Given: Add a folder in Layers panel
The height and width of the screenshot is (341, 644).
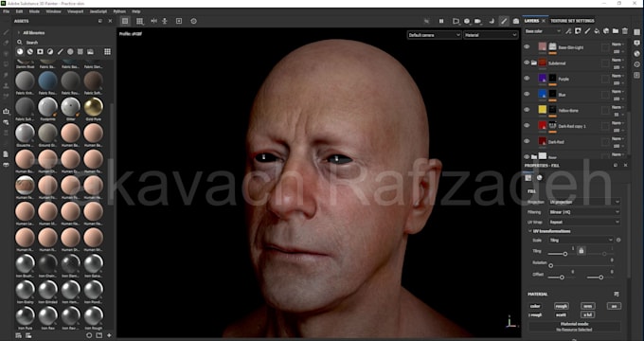Looking at the screenshot, I should (616, 31).
